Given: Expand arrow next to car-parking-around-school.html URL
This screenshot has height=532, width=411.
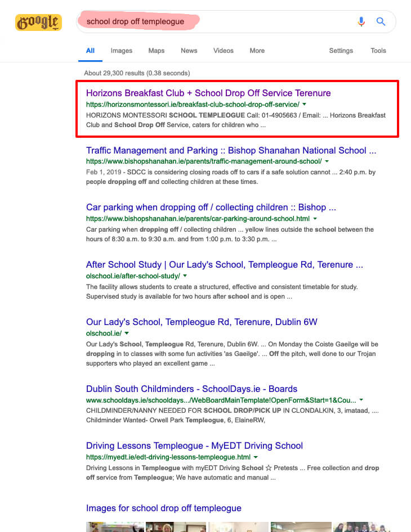Looking at the screenshot, I should (x=315, y=219).
